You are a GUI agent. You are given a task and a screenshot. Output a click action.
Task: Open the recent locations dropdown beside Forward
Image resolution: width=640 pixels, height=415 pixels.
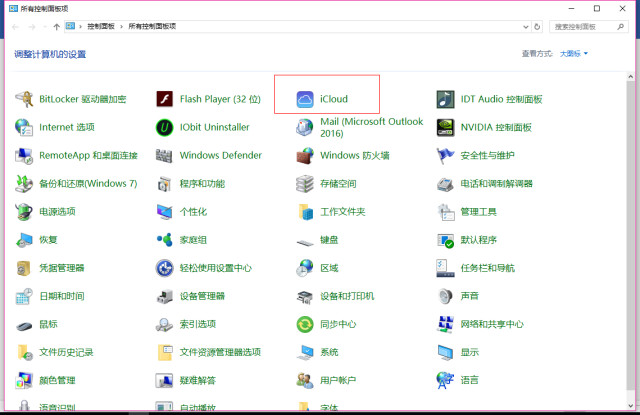click(x=44, y=27)
